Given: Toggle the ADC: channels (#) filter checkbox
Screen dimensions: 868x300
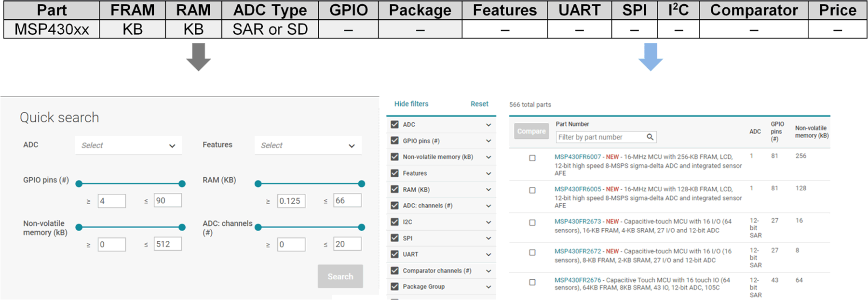Looking at the screenshot, I should [394, 206].
